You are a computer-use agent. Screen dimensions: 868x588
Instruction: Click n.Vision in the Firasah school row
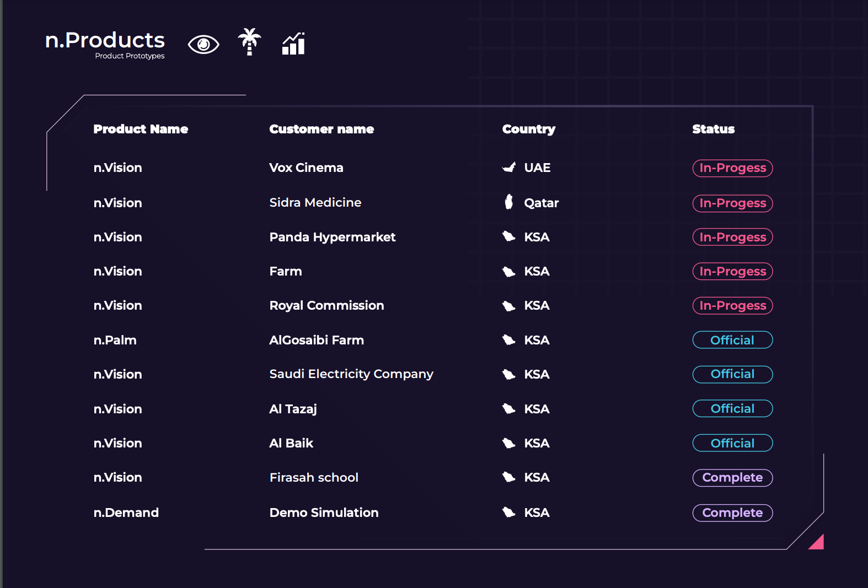tap(117, 477)
